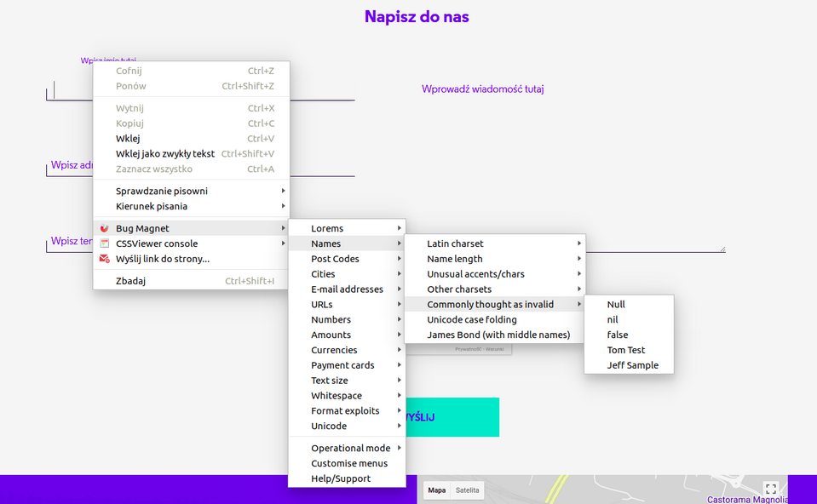This screenshot has width=817, height=504.
Task: Open the Unicode submenu
Action: pos(347,426)
